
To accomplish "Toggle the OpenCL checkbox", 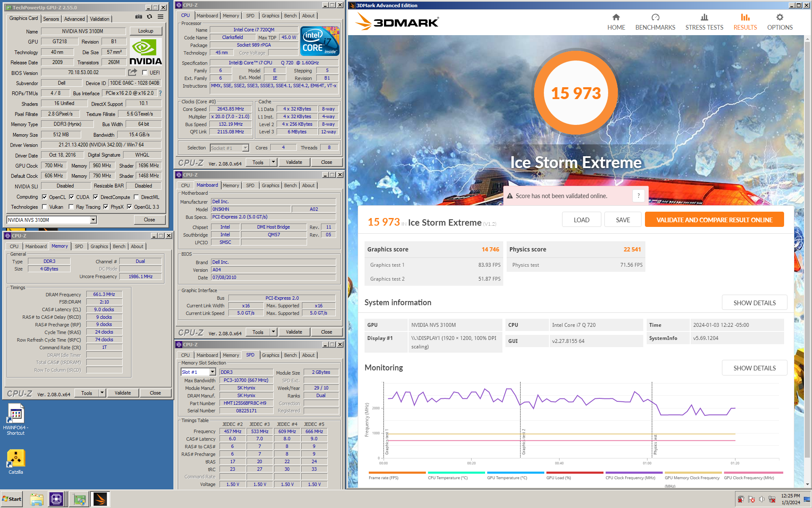I will 44,197.
